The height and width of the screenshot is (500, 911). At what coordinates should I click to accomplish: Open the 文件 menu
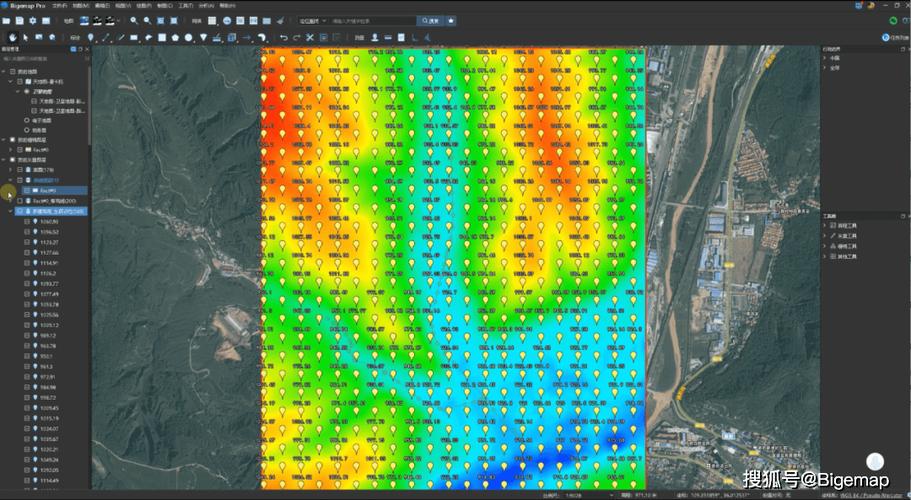click(x=59, y=5)
